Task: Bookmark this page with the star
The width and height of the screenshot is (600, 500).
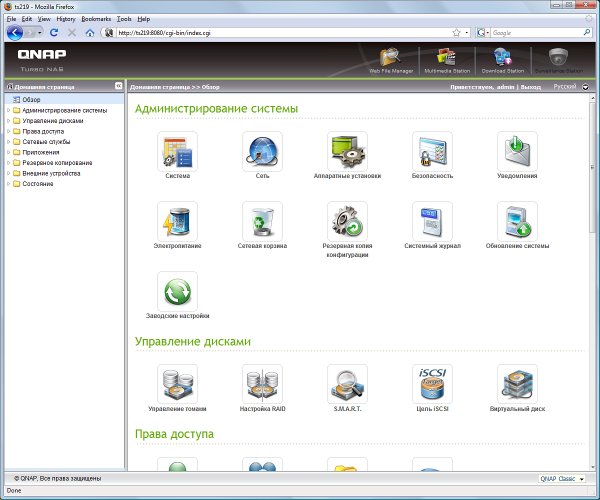Action: coord(456,33)
